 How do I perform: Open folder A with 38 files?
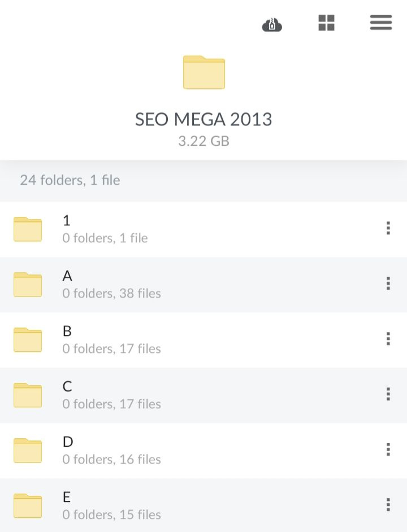tap(111, 284)
